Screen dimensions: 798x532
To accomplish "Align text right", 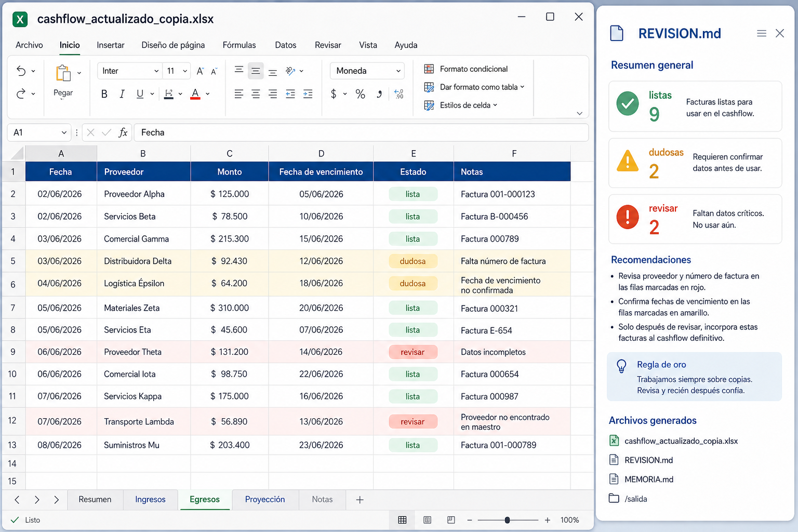I will tap(273, 94).
